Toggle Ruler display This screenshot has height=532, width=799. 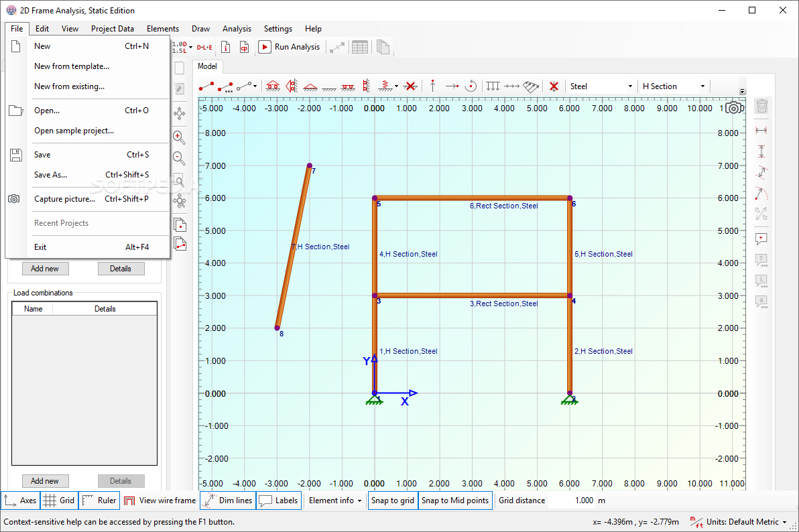point(99,501)
